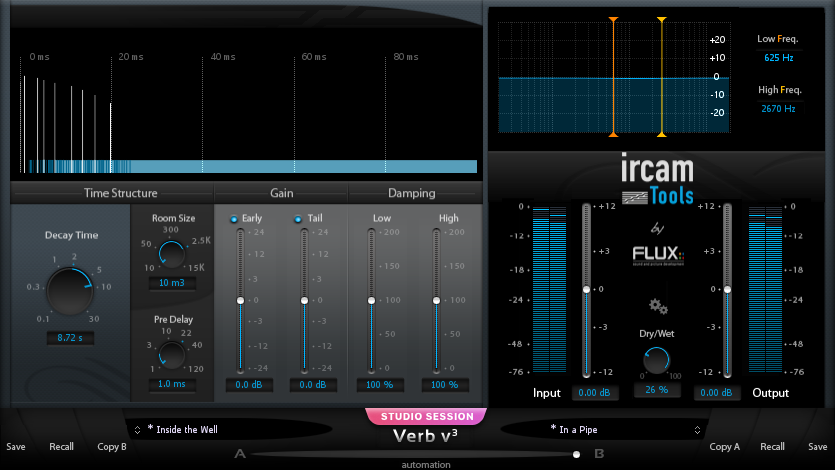The width and height of the screenshot is (835, 470).
Task: Click the Decay Time value 8.72 s
Action: coord(70,337)
